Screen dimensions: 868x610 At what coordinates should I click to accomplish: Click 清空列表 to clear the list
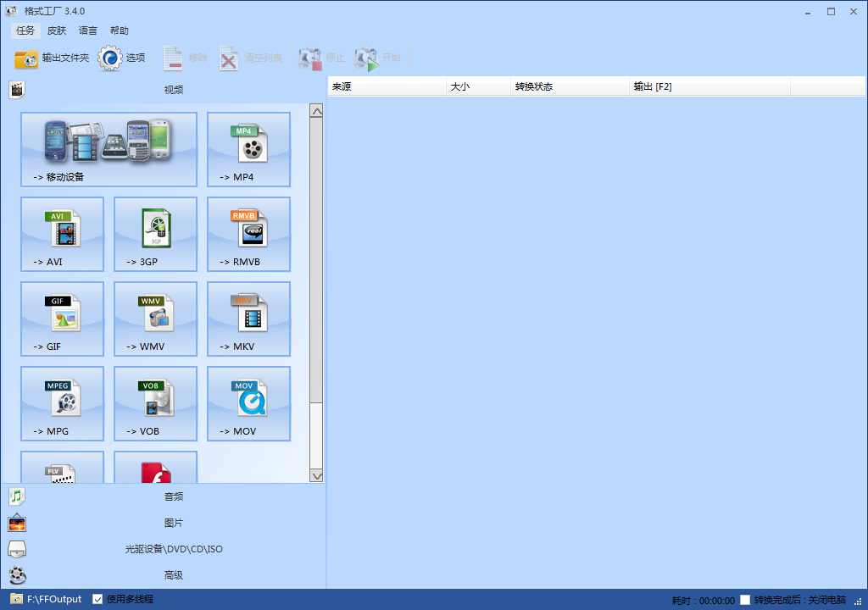(251, 58)
